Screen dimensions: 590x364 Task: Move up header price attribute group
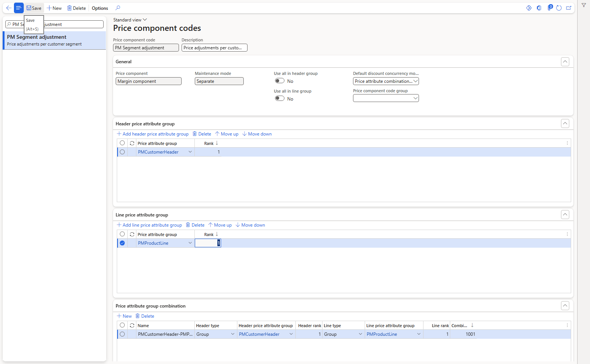coord(227,134)
